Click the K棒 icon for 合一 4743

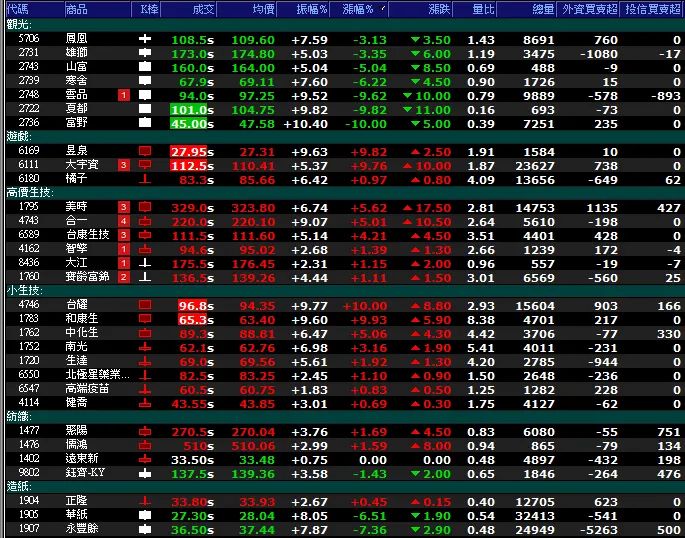tap(145, 221)
